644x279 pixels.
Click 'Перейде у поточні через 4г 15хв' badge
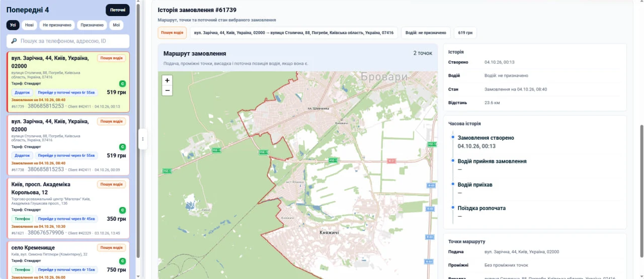point(66,270)
